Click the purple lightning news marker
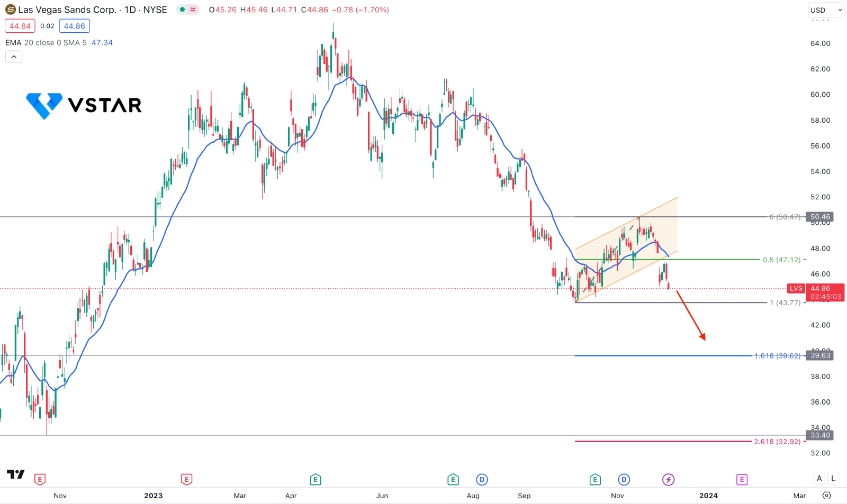 coord(668,480)
